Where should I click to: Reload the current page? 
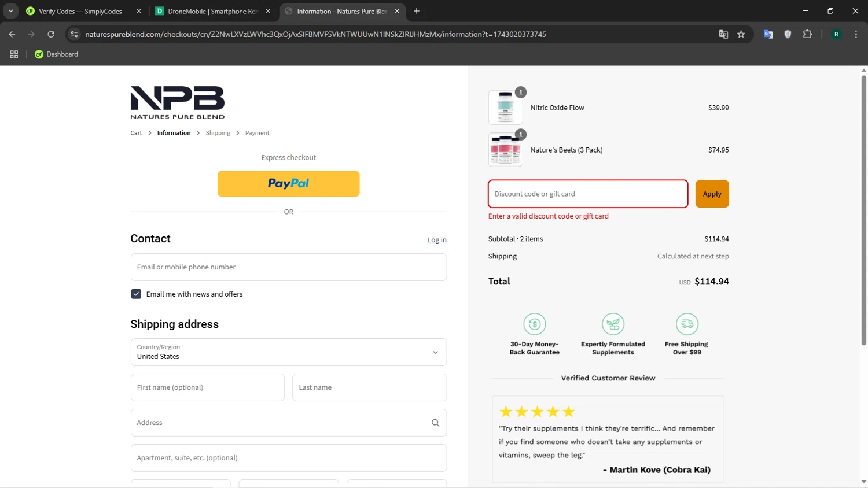point(51,34)
